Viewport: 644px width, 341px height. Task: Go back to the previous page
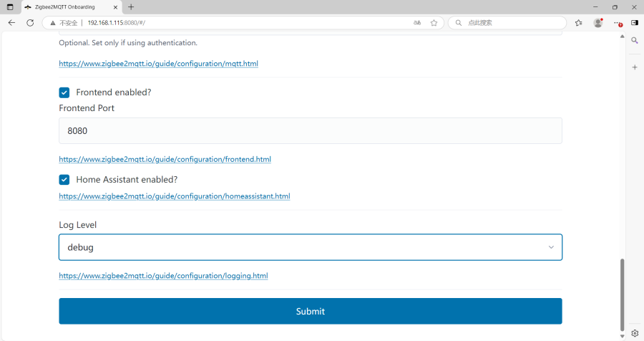pyautogui.click(x=11, y=23)
